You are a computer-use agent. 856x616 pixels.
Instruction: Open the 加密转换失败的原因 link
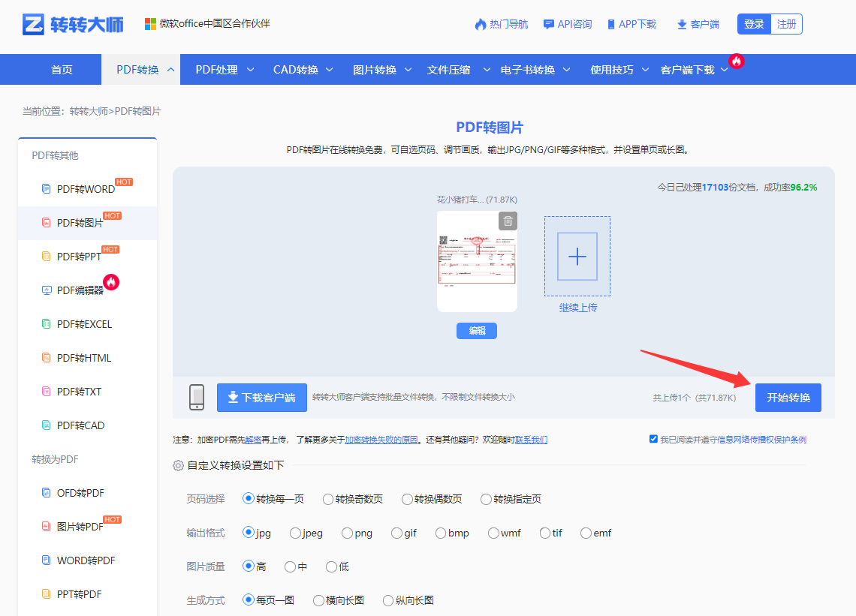pyautogui.click(x=381, y=440)
